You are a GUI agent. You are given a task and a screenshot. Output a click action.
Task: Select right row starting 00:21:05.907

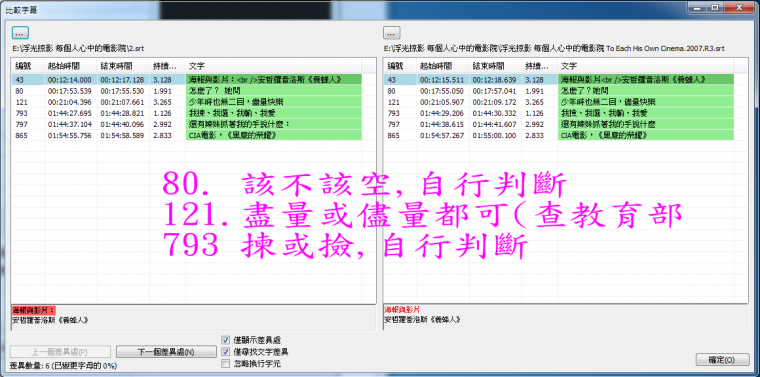pyautogui.click(x=559, y=102)
